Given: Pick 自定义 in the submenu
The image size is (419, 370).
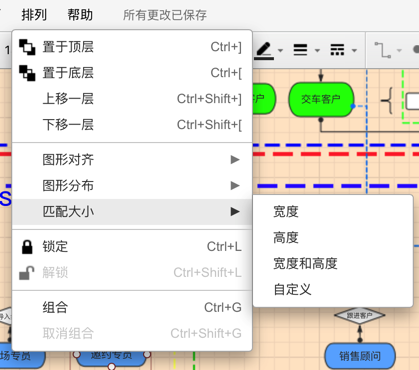Looking at the screenshot, I should click(333, 290).
